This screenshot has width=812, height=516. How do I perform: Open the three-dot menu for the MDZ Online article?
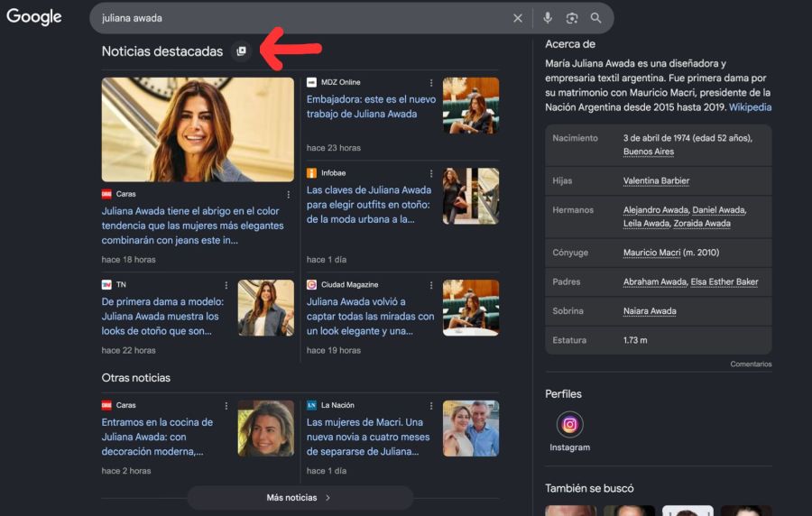pyautogui.click(x=431, y=82)
